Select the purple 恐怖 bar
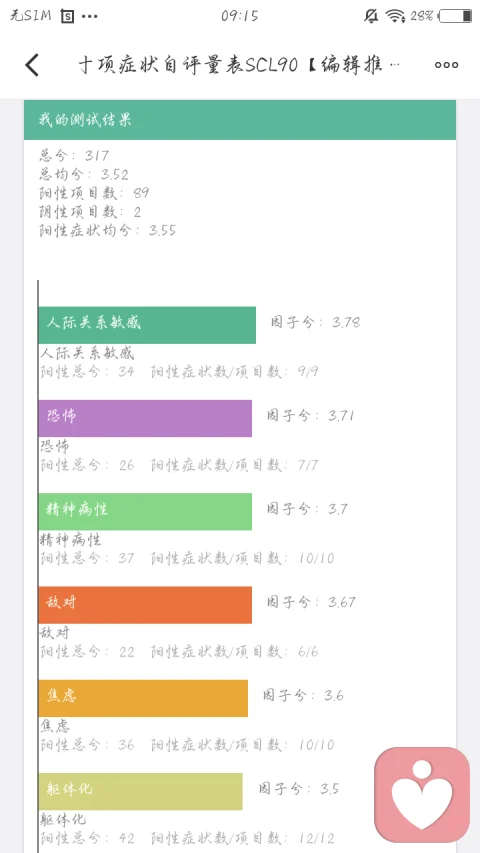Image resolution: width=480 pixels, height=853 pixels. tap(145, 418)
